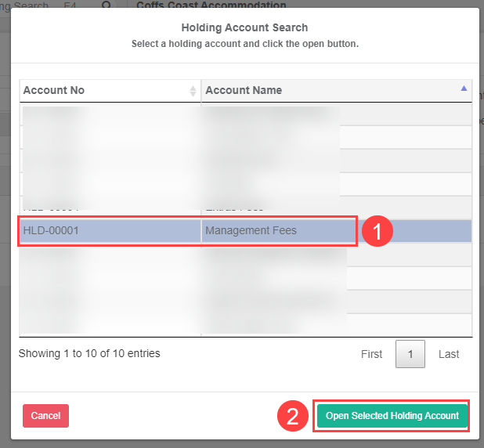Viewport: 484px width, 448px height.
Task: Select page 1 in the pagination
Action: 410,354
